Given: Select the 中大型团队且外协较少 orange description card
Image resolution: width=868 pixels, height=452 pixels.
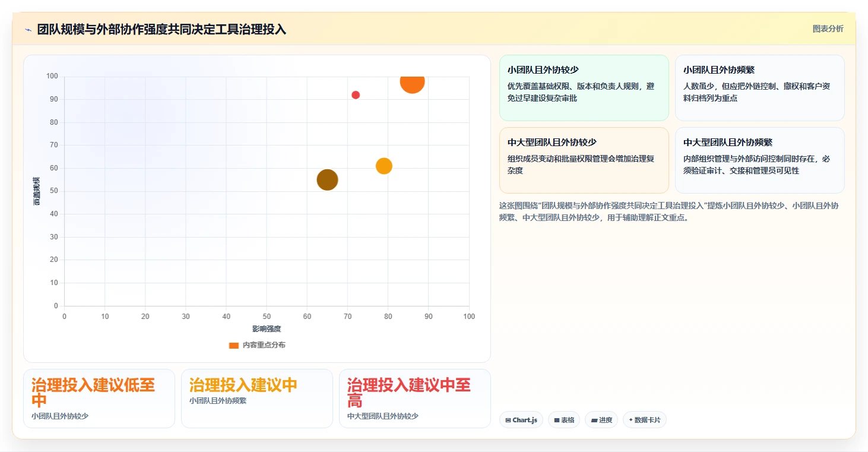Looking at the screenshot, I should [584, 160].
